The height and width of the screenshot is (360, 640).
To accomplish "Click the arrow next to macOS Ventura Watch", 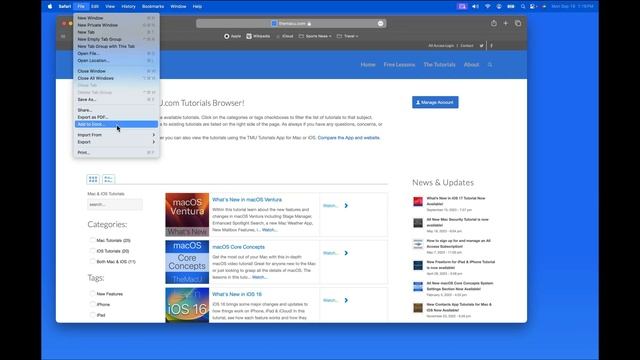I will [x=346, y=206].
